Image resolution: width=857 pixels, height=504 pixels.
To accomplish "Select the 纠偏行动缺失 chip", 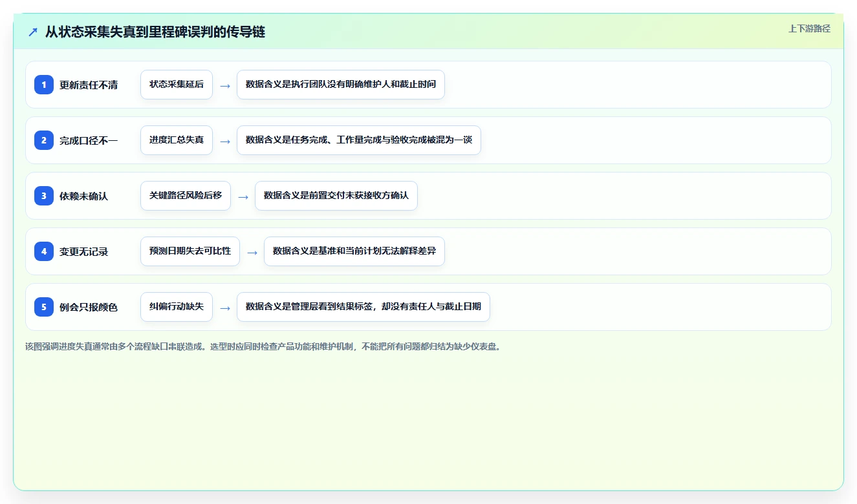I will pos(177,307).
